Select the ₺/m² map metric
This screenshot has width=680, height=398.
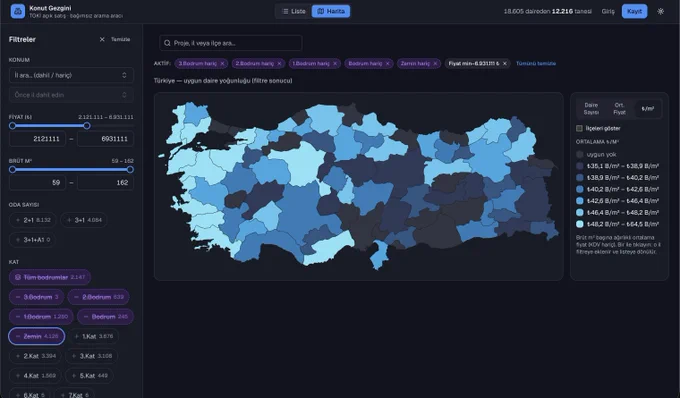(x=647, y=109)
